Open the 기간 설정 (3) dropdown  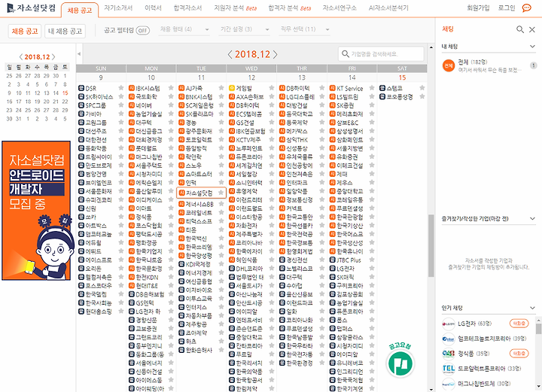(245, 29)
